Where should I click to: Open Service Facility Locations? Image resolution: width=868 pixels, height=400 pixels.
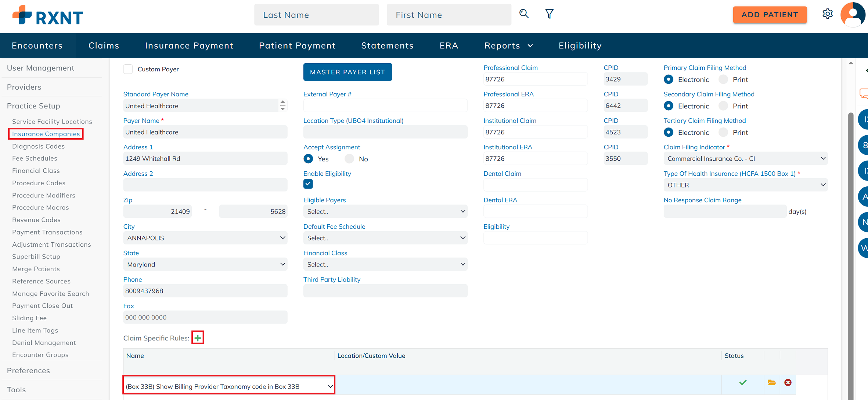point(52,121)
